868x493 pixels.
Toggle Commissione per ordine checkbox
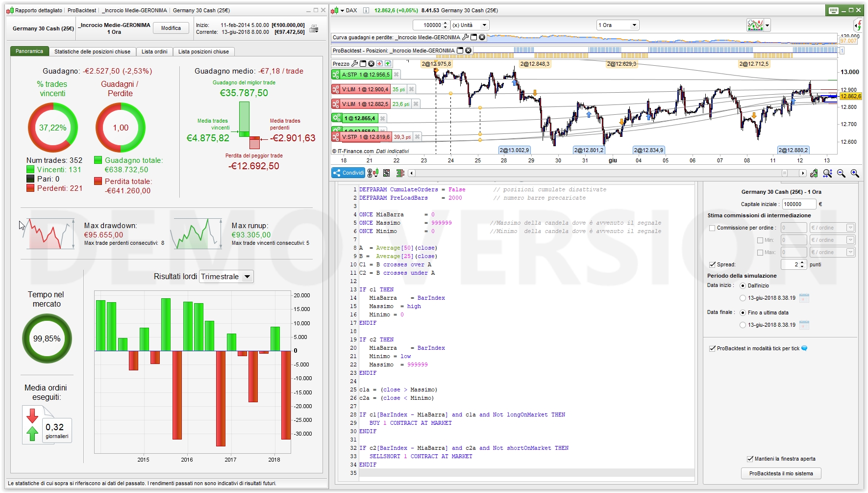pos(712,228)
